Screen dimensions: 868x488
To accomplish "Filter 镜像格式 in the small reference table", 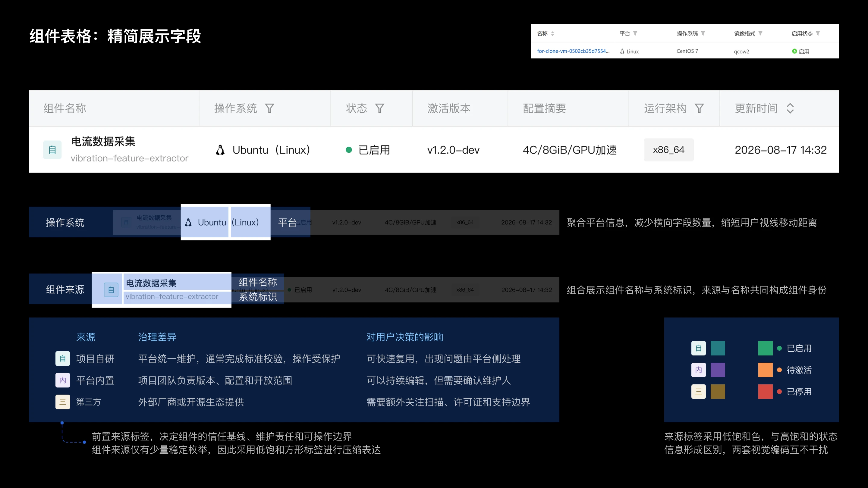I will click(760, 33).
